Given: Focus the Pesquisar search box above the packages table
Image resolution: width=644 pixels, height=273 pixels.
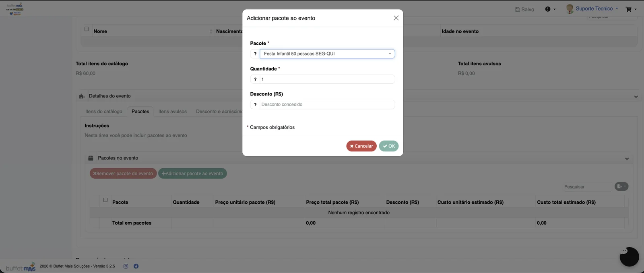Looking at the screenshot, I should (588, 187).
